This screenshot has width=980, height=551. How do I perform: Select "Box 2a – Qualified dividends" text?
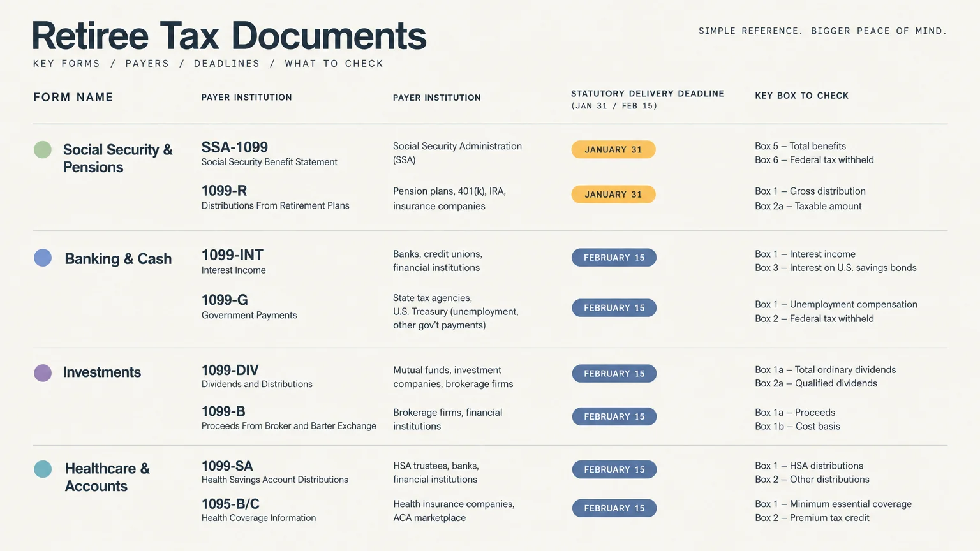pyautogui.click(x=816, y=383)
